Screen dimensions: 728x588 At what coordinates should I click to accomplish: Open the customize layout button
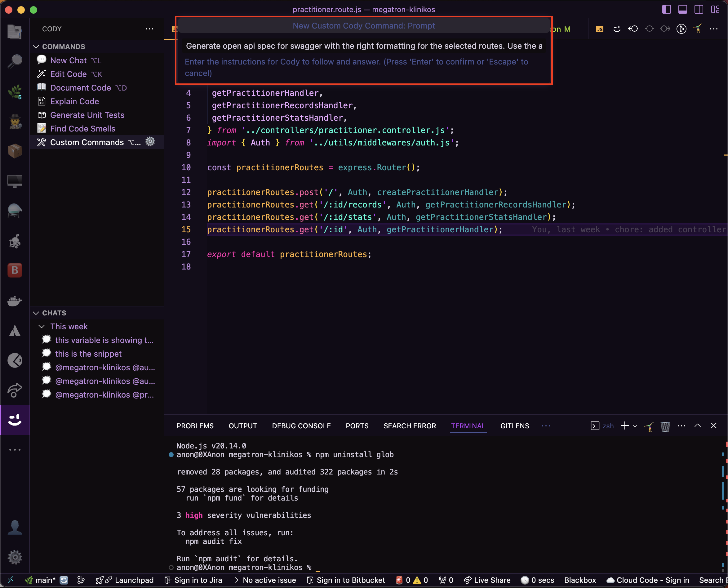pos(715,10)
